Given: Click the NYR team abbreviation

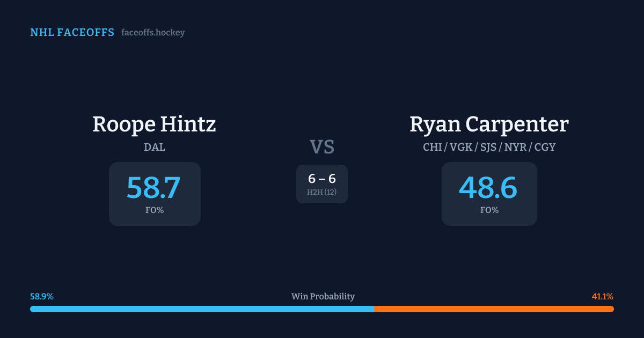Looking at the screenshot, I should (x=516, y=147).
